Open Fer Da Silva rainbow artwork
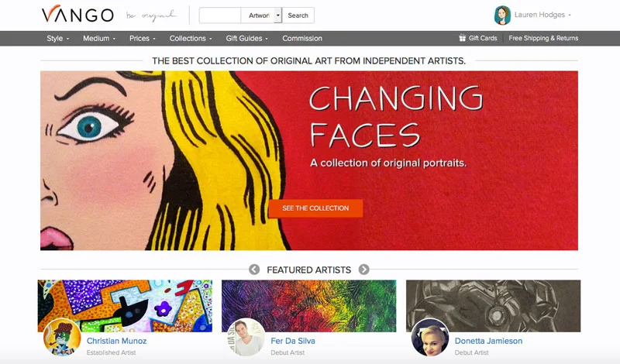The width and height of the screenshot is (620, 364). coord(308,306)
